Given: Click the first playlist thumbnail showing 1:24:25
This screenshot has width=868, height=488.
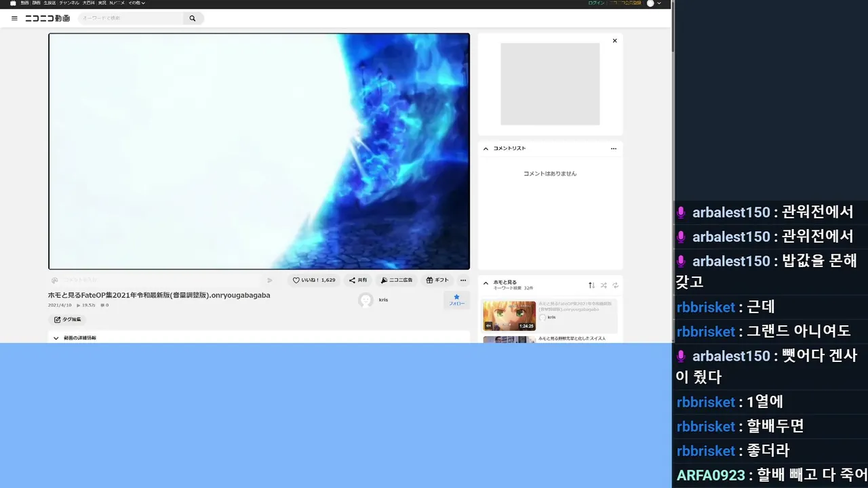Looking at the screenshot, I should pos(509,316).
